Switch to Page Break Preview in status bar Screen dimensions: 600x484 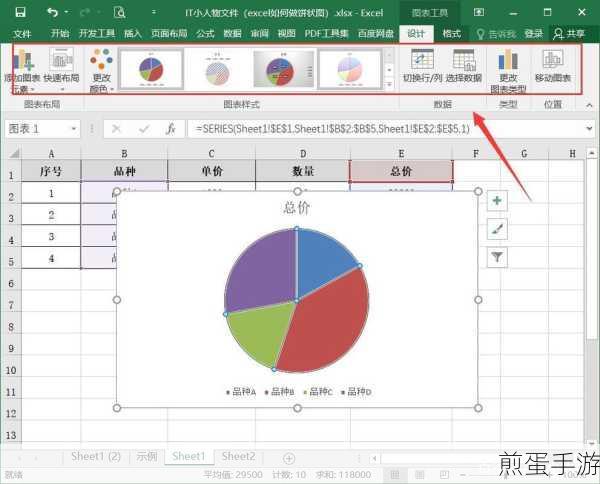pyautogui.click(x=444, y=475)
